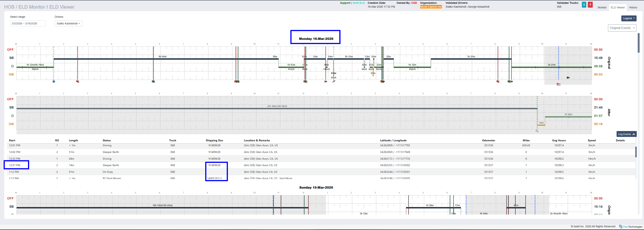Click the Iberia Express Inc organization label
The image size is (644, 230).
tap(431, 7)
